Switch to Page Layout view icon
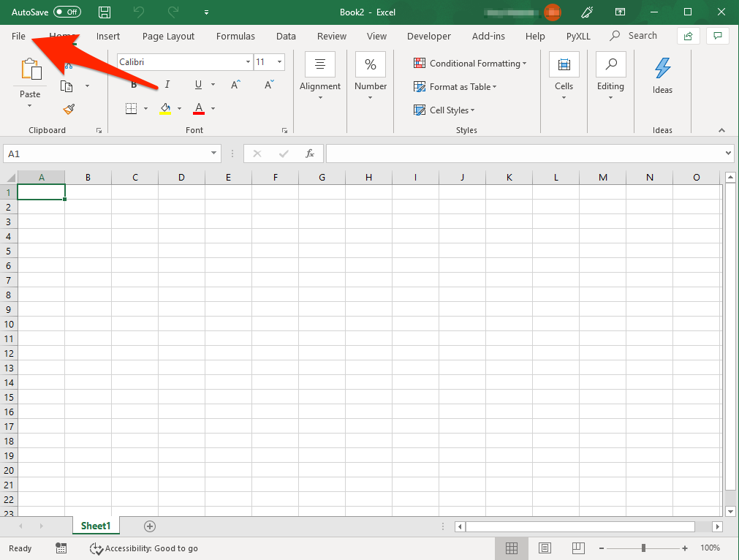This screenshot has width=739, height=560. 545,548
